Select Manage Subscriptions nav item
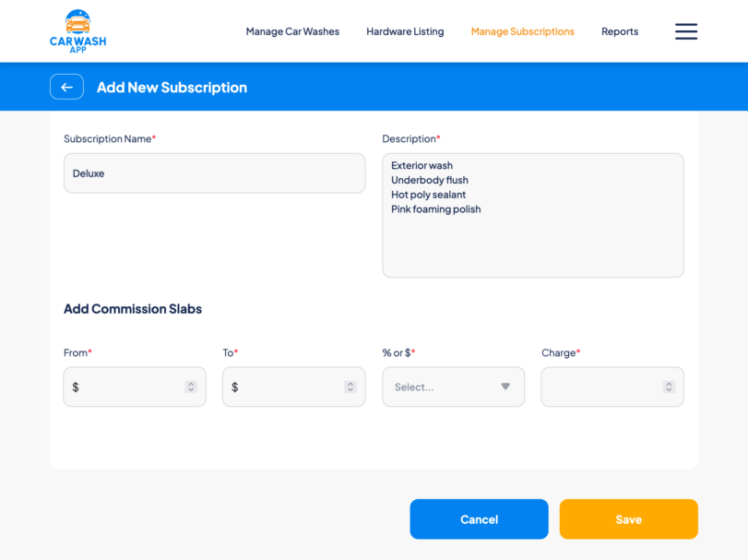The height and width of the screenshot is (560, 748). pyautogui.click(x=522, y=31)
